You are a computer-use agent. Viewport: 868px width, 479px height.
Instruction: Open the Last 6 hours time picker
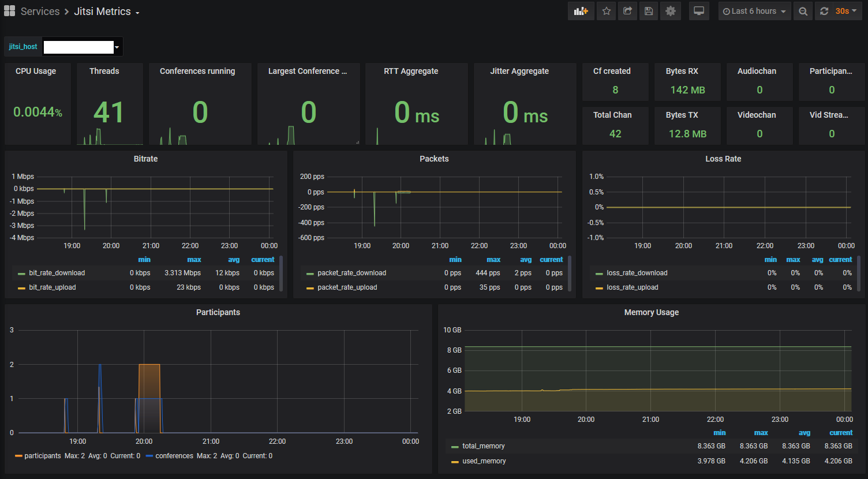[x=754, y=11]
